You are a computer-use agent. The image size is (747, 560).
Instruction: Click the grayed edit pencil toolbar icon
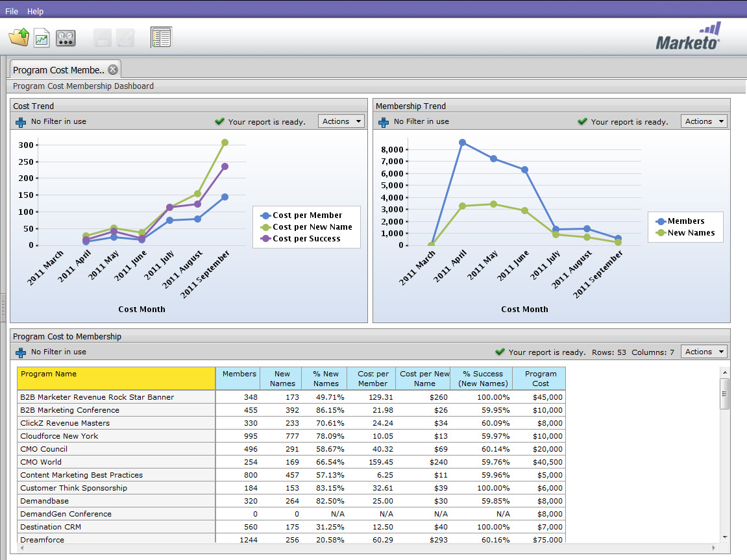coord(126,38)
